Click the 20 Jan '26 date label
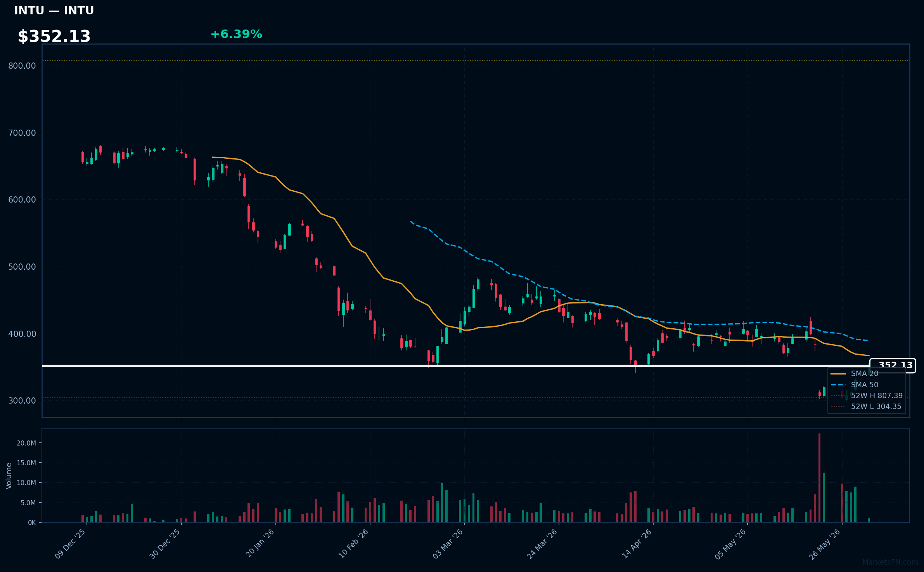This screenshot has width=924, height=572. (260, 544)
